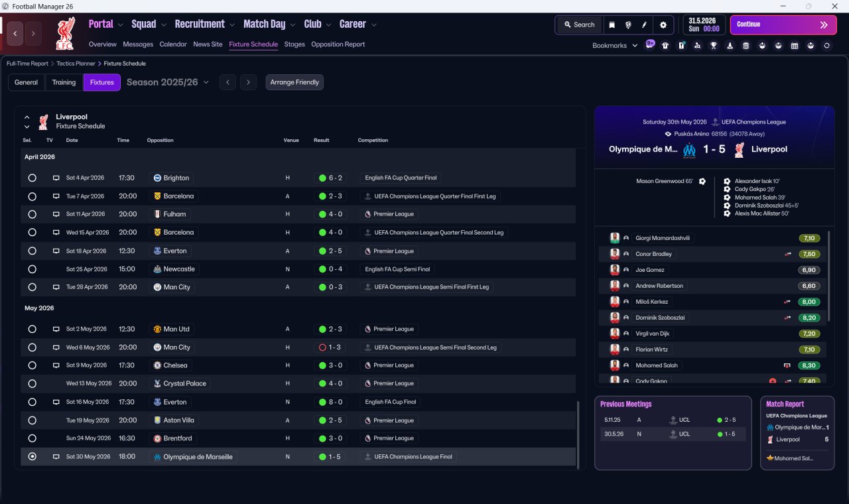
Task: Click the TV icon on the Fulham row
Action: pyautogui.click(x=56, y=214)
